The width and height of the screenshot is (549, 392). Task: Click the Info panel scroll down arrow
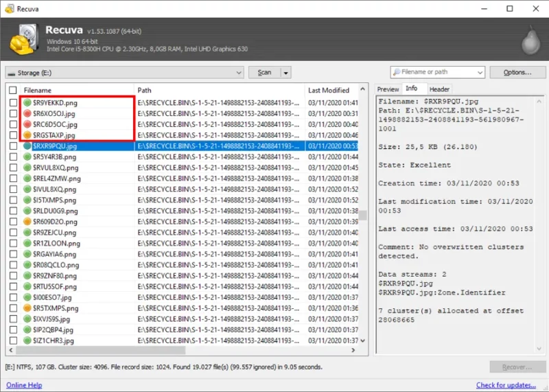539,349
